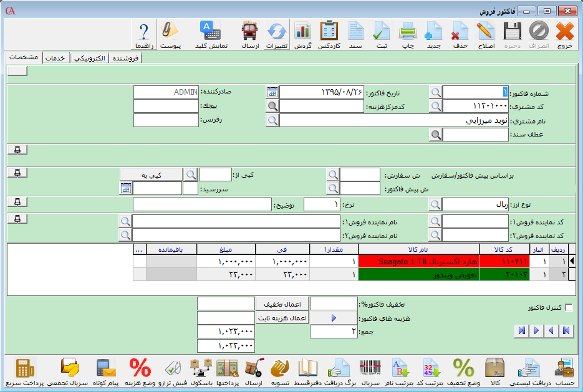Select the red Seagate 1 TB product cell
This screenshot has width=583, height=392.
419,262
